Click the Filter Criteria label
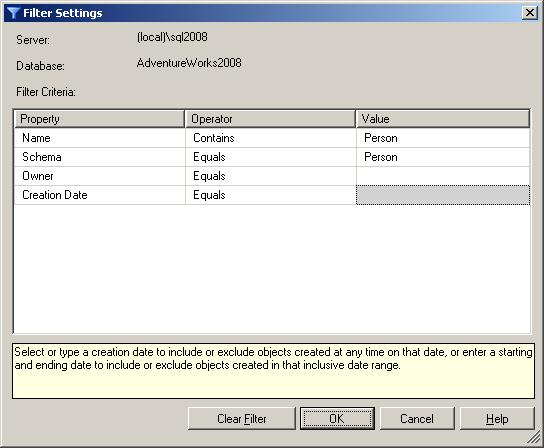544x448 pixels. pos(46,92)
